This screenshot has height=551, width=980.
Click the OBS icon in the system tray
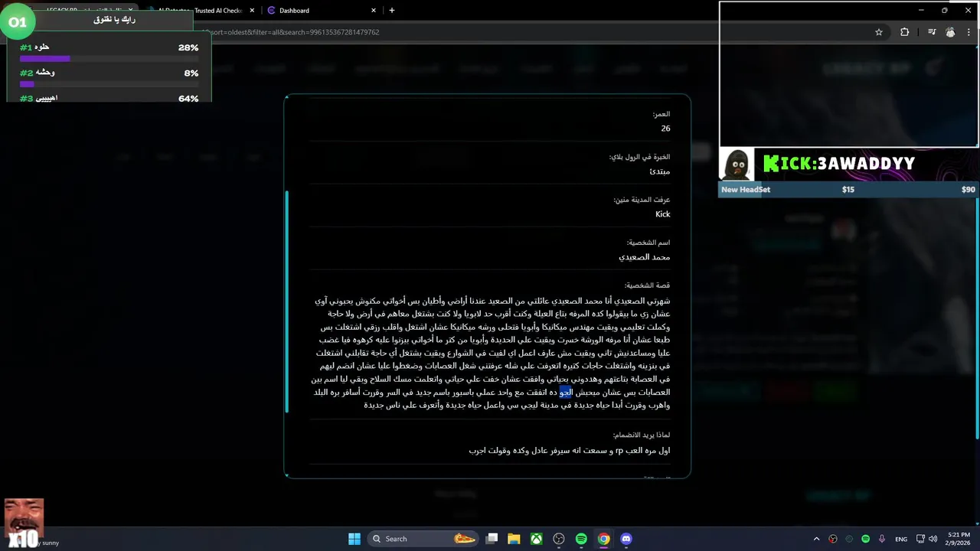pyautogui.click(x=833, y=539)
